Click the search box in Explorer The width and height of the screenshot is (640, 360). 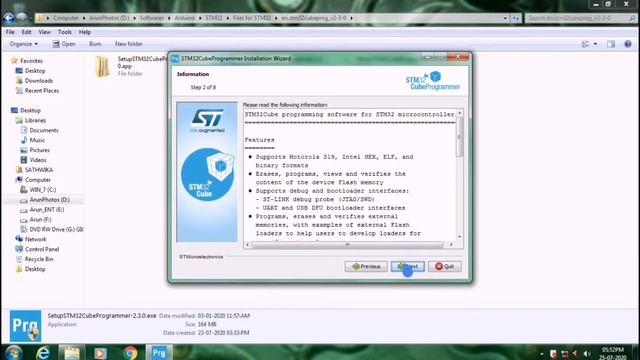point(580,18)
